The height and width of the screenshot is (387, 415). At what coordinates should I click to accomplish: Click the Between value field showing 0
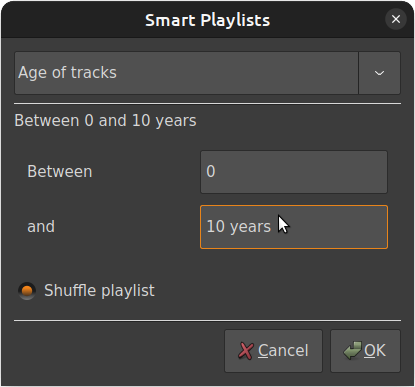pos(294,172)
